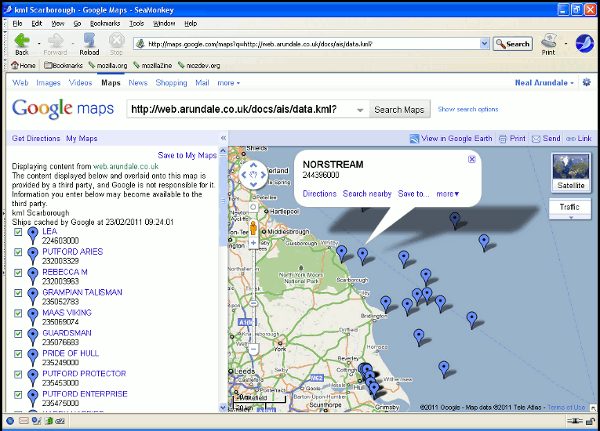Open the Back button history dropdown

pyautogui.click(x=39, y=44)
